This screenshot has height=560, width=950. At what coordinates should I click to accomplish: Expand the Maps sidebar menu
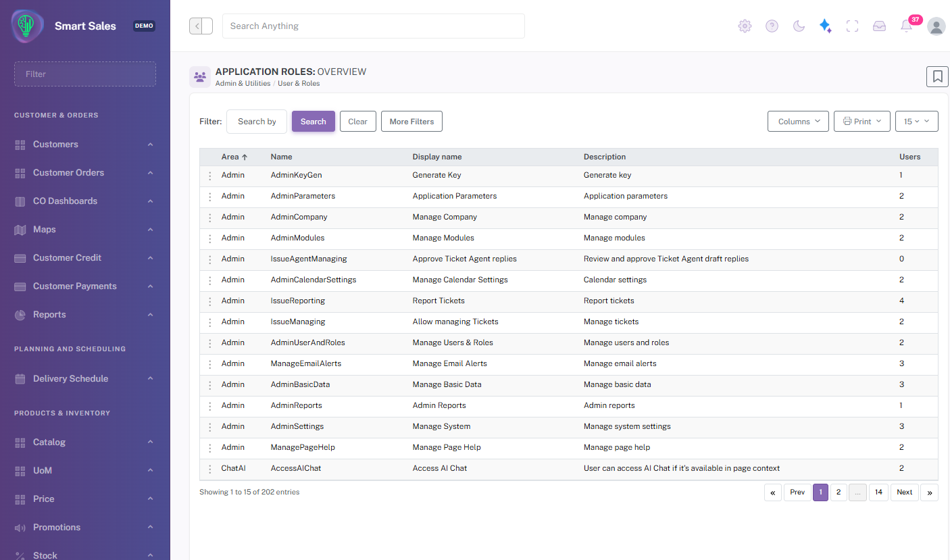tap(84, 230)
